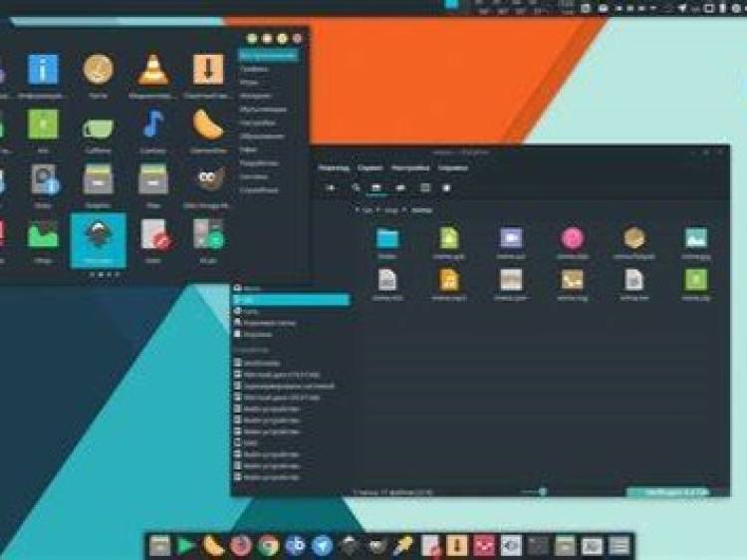This screenshot has width=747, height=560.
Task: Open the first menu in file manager menubar
Action: [334, 168]
